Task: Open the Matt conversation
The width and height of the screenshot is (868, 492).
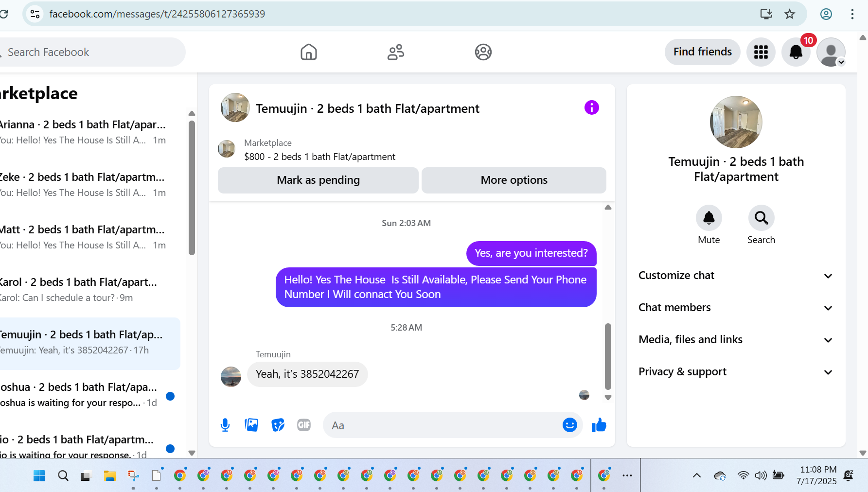Action: coord(90,237)
